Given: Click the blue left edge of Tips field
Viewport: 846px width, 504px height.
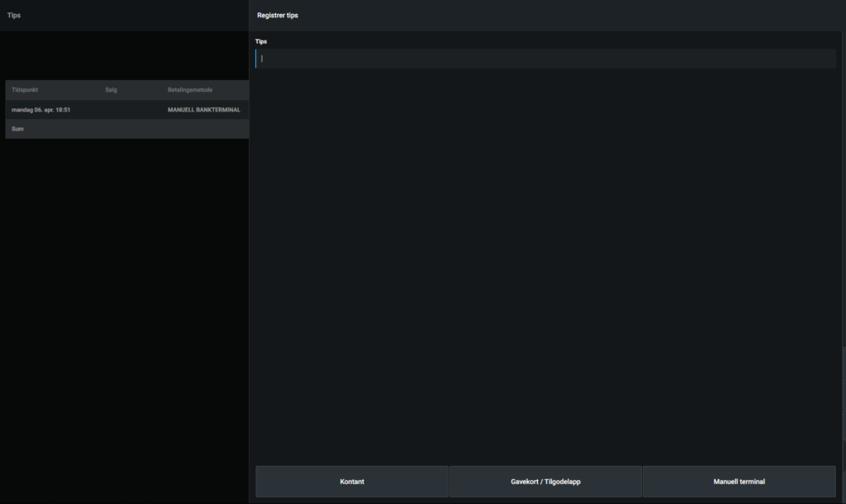Looking at the screenshot, I should (x=256, y=59).
